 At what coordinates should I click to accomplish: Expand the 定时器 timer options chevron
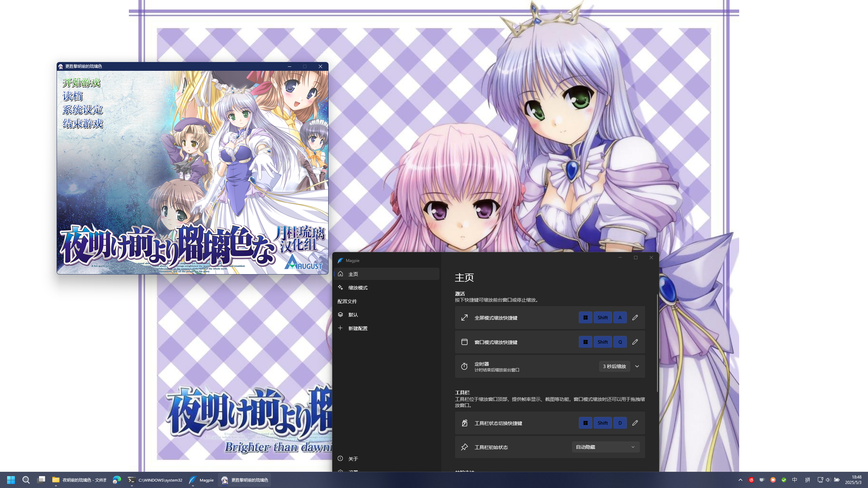(637, 366)
